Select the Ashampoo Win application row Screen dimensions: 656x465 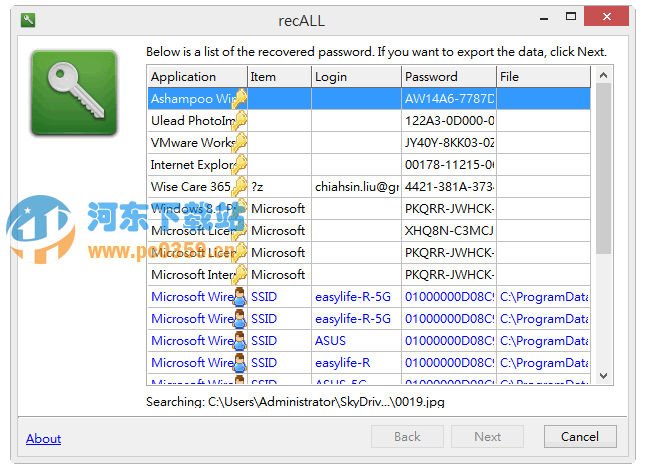pos(369,99)
